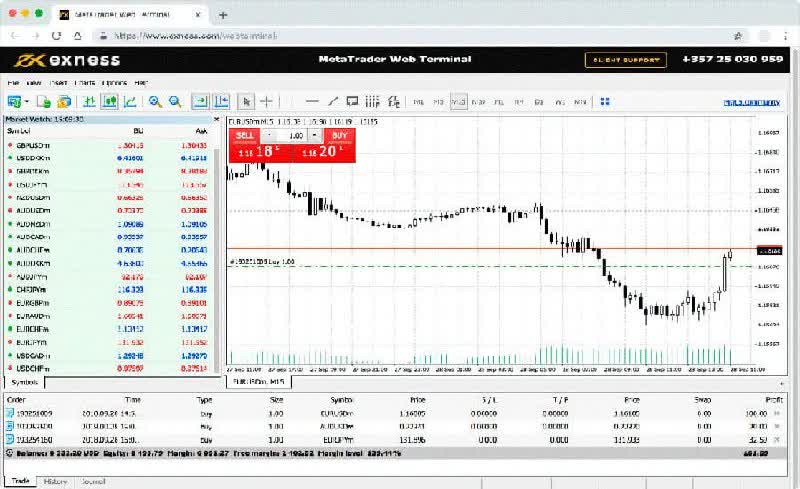800x489 pixels.
Task: Pick the trendline drawing tool
Action: click(334, 101)
